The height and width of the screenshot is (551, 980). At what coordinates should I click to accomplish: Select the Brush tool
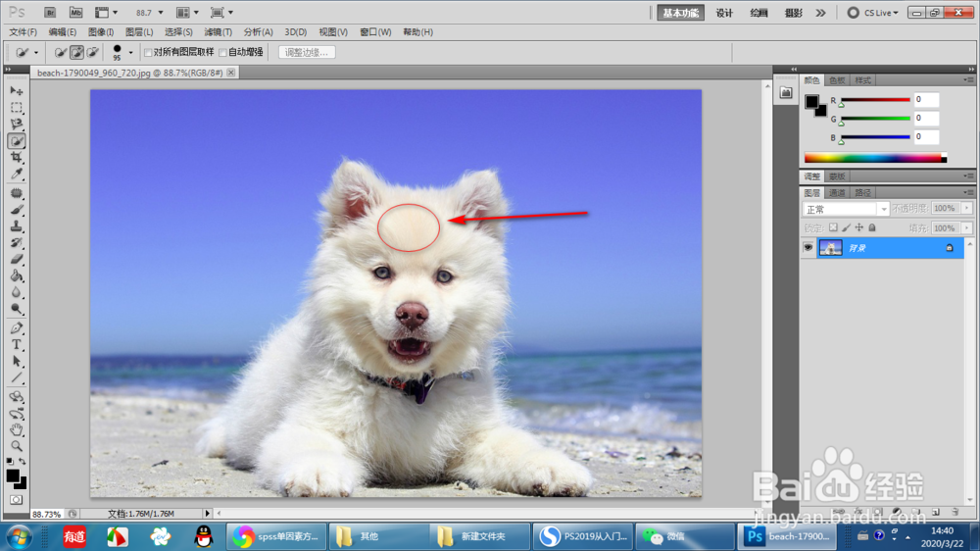[x=17, y=210]
